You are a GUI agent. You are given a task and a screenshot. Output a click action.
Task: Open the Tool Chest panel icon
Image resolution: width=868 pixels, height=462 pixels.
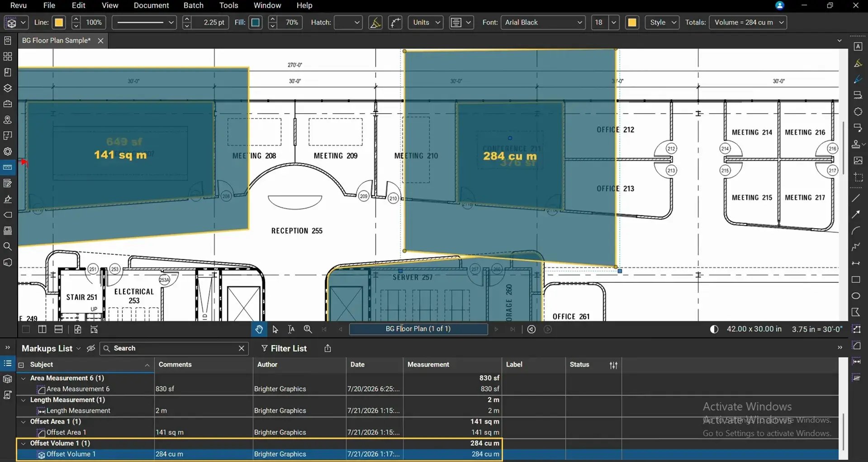pyautogui.click(x=8, y=104)
